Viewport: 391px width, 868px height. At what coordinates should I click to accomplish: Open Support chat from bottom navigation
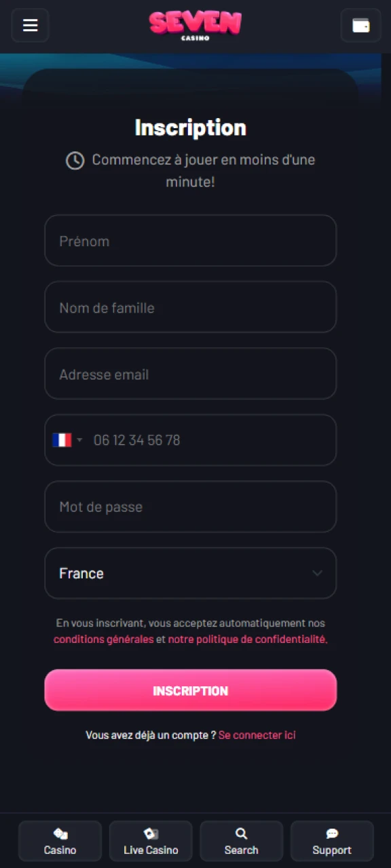[x=332, y=841]
